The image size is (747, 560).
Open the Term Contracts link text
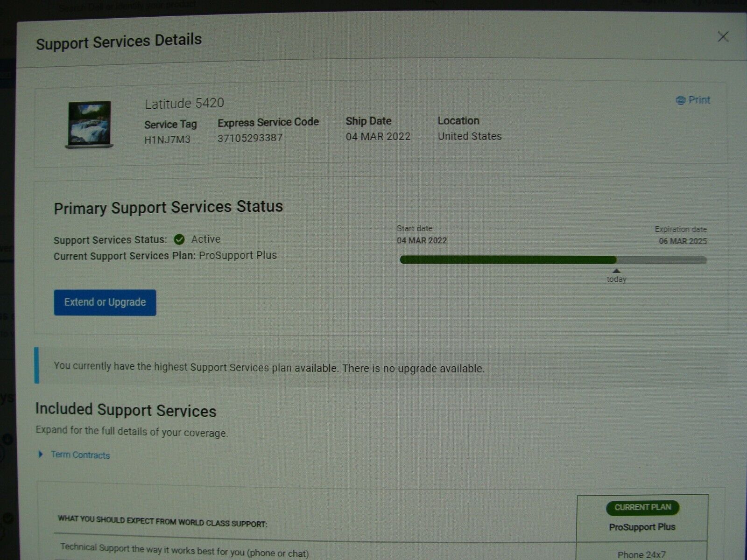point(80,455)
